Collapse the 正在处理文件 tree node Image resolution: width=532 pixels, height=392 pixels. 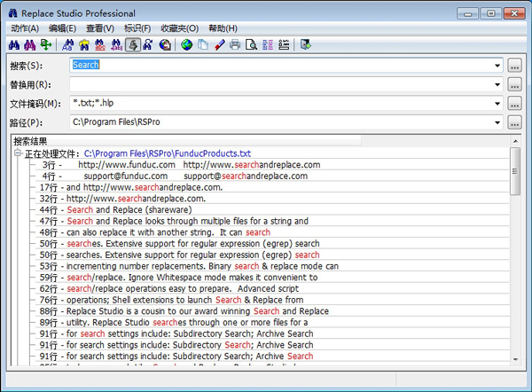tap(18, 153)
